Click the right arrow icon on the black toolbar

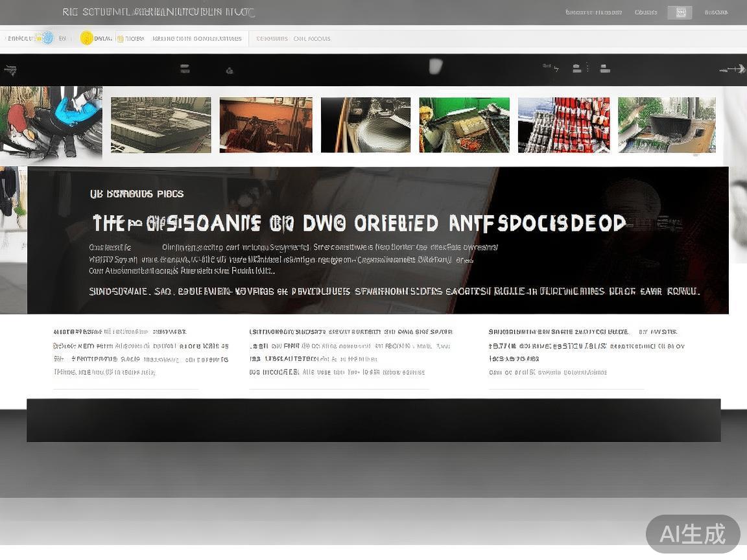tap(733, 69)
